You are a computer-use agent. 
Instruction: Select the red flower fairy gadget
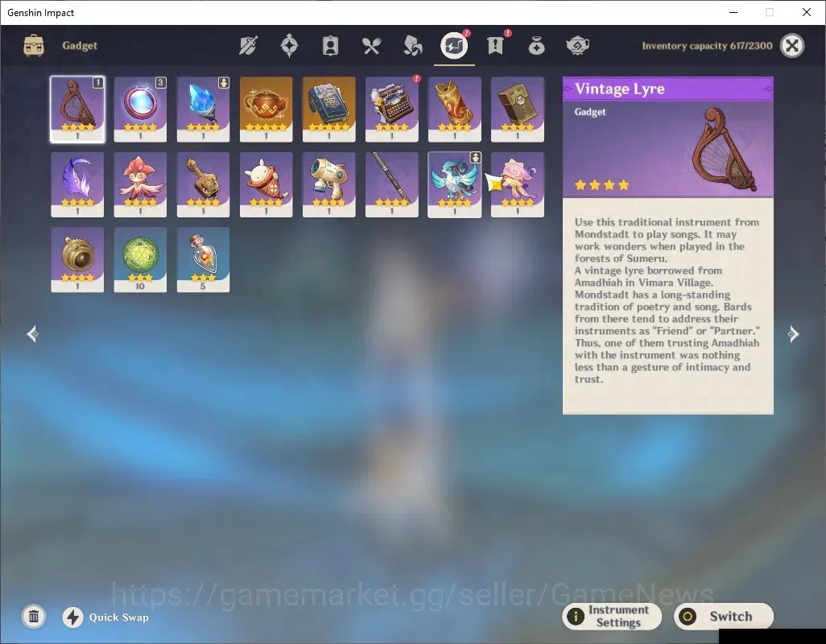coord(140,184)
